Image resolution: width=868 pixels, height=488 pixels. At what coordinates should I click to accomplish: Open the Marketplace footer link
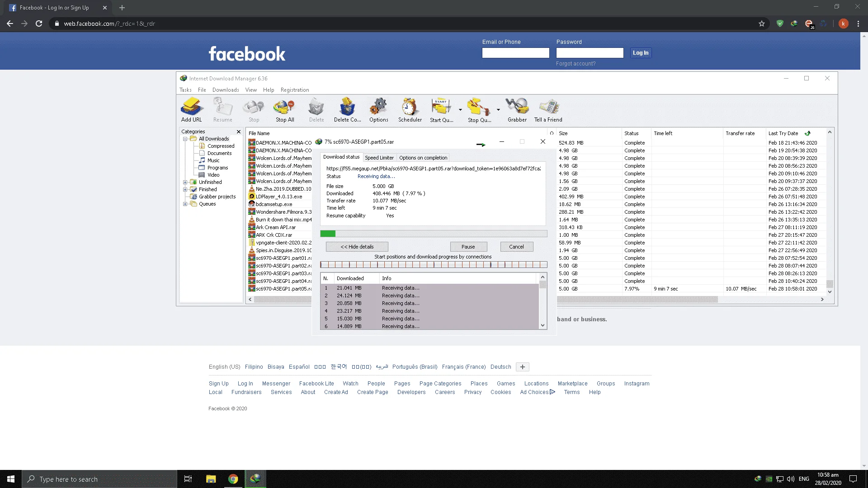[572, 384]
